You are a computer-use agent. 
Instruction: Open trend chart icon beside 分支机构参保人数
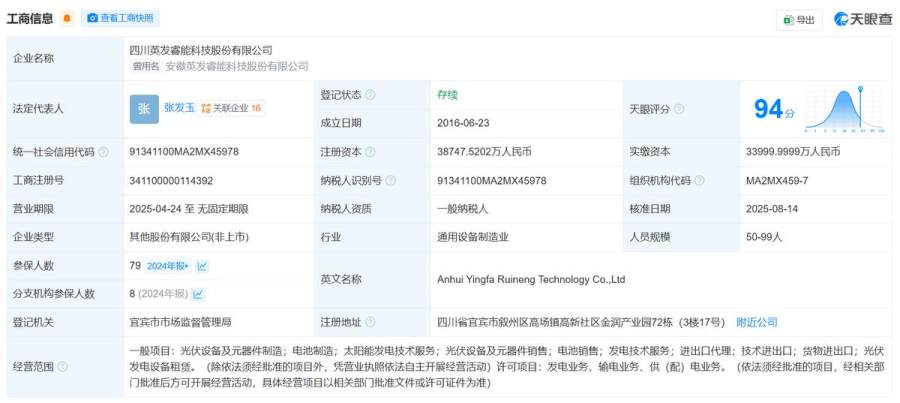(x=198, y=294)
